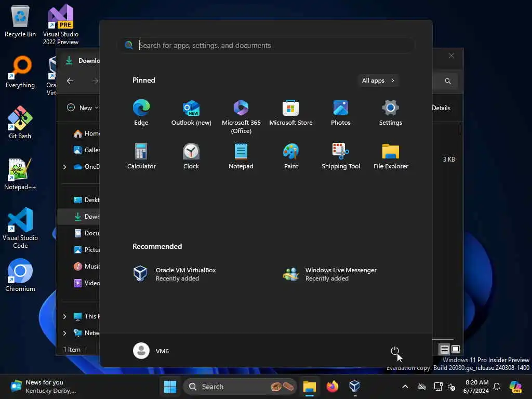
Task: Click Back arrow in File Explorer
Action: click(x=70, y=81)
